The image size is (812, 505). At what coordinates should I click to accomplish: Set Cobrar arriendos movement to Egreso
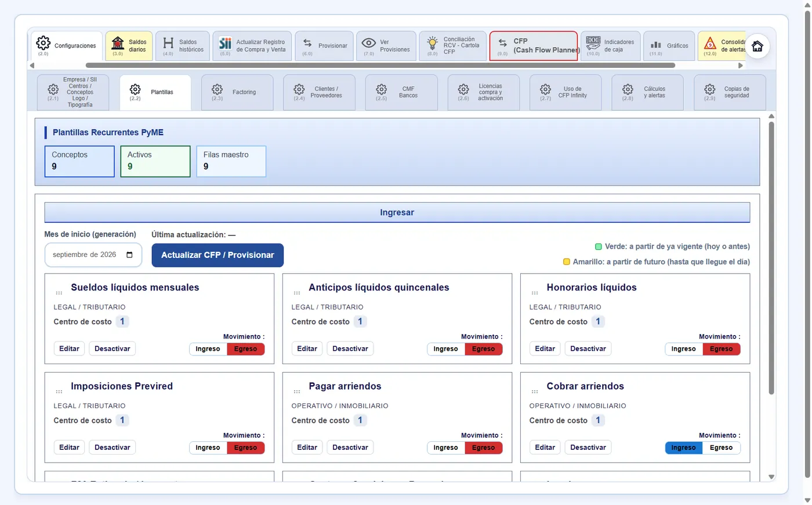click(721, 448)
